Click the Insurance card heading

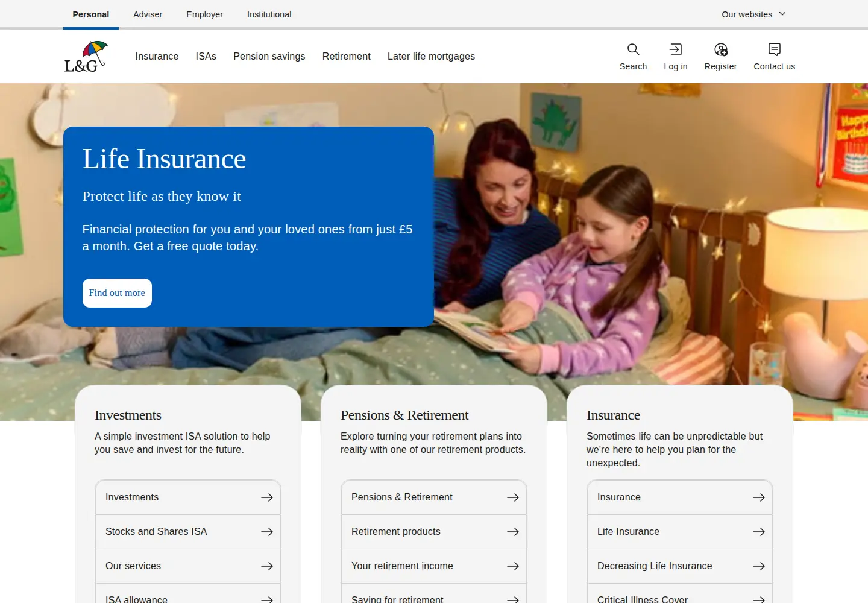[613, 415]
